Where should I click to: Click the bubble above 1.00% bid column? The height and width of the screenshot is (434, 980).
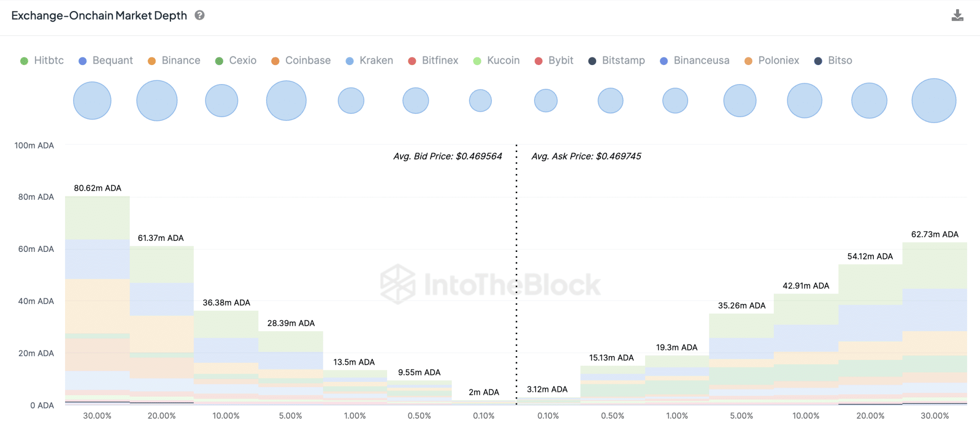coord(351,100)
